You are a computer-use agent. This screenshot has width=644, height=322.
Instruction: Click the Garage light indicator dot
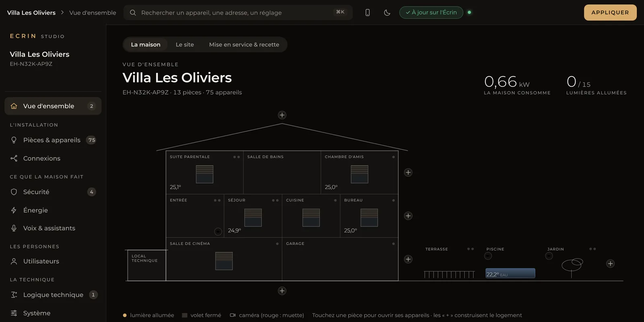click(393, 244)
